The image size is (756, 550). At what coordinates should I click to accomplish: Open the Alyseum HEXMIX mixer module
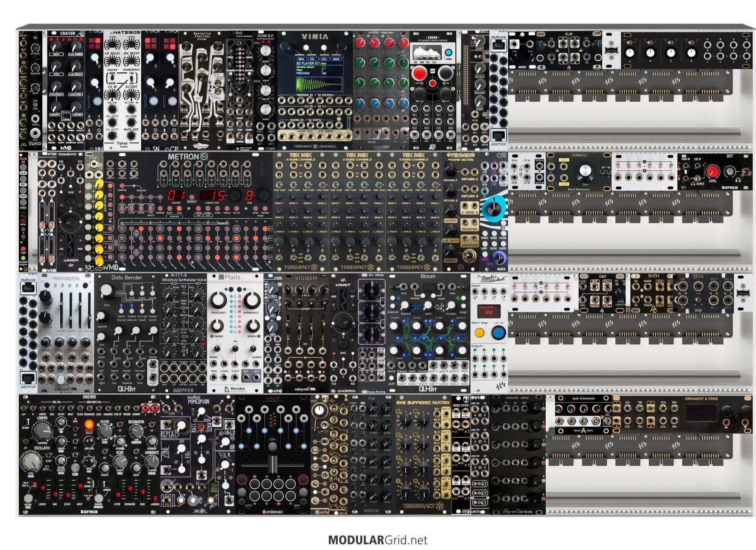coord(517,454)
